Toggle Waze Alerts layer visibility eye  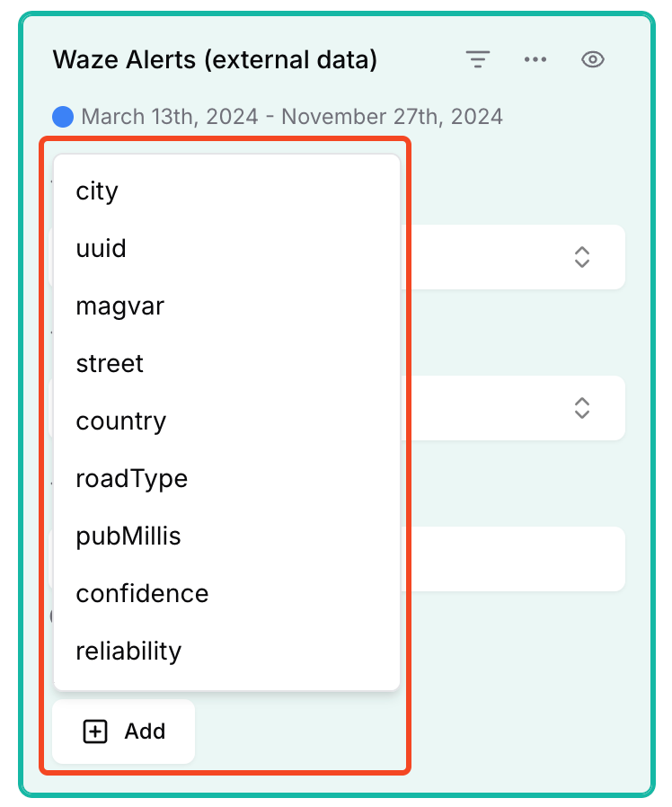(x=593, y=59)
